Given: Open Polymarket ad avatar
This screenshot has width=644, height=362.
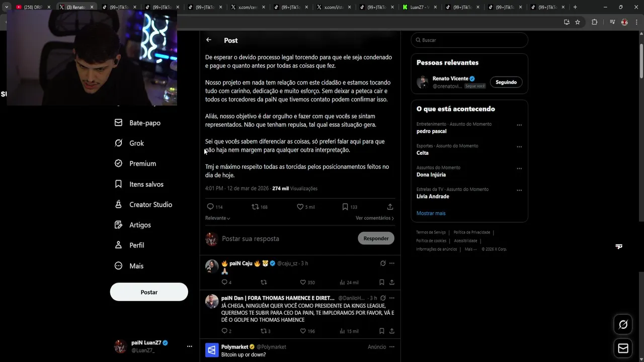Looking at the screenshot, I should 212,350.
